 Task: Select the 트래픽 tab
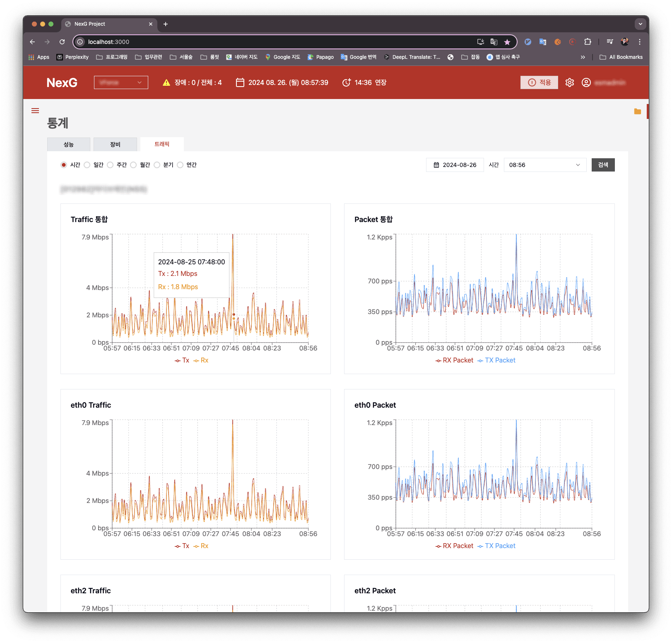162,144
